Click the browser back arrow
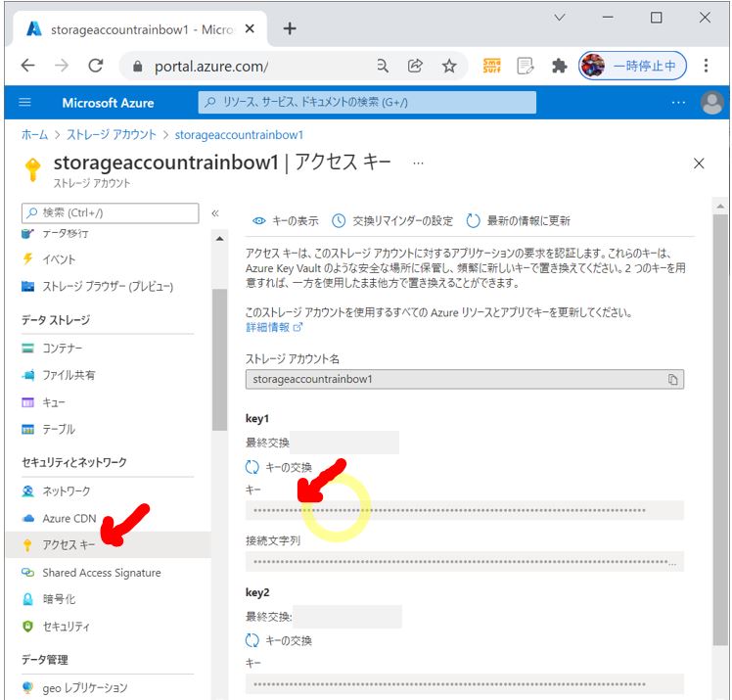This screenshot has height=700, width=732. [x=28, y=66]
